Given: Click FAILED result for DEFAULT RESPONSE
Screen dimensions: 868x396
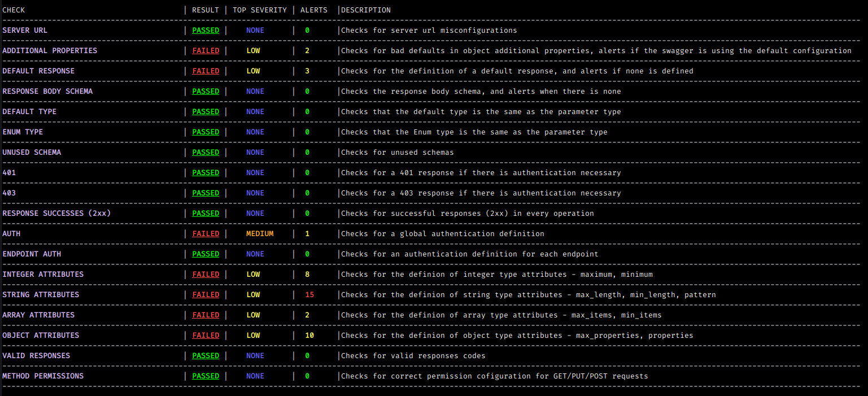Looking at the screenshot, I should pos(206,71).
